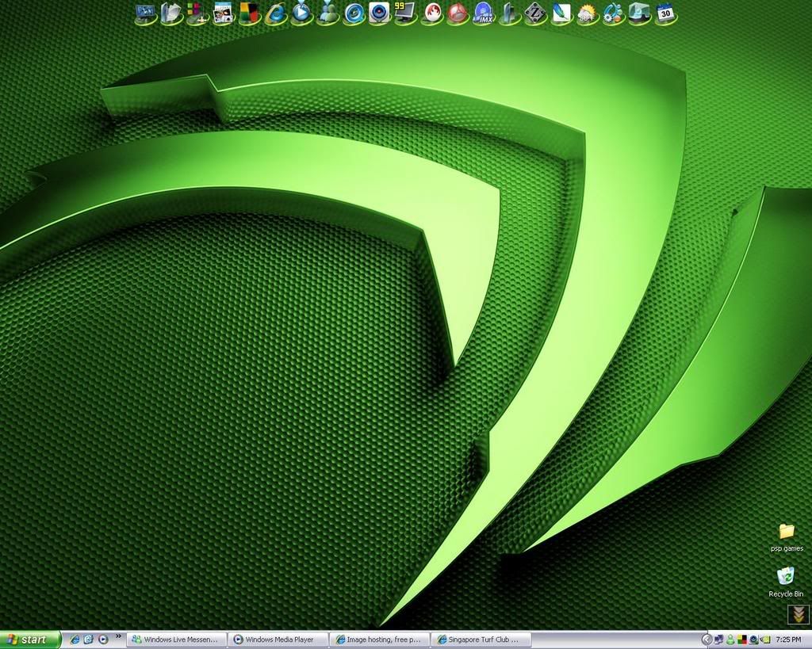Show hidden system tray icons arrow
This screenshot has height=649, width=812.
click(x=707, y=639)
